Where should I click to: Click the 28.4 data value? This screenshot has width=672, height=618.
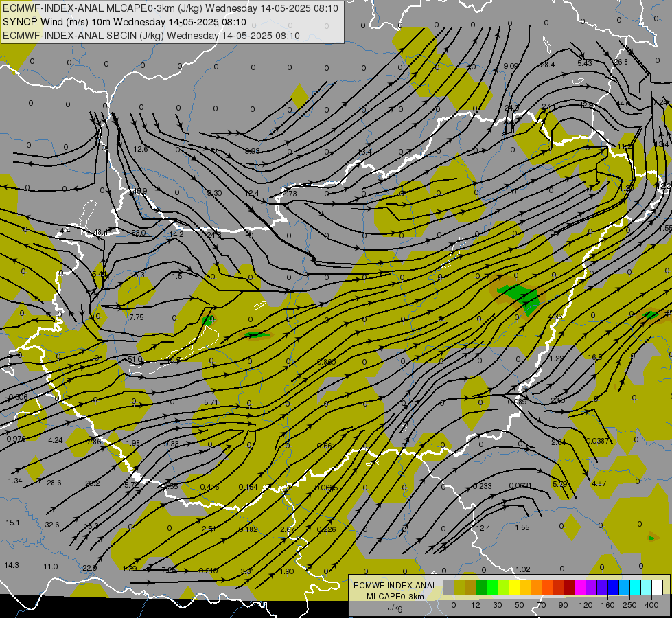[x=547, y=65]
